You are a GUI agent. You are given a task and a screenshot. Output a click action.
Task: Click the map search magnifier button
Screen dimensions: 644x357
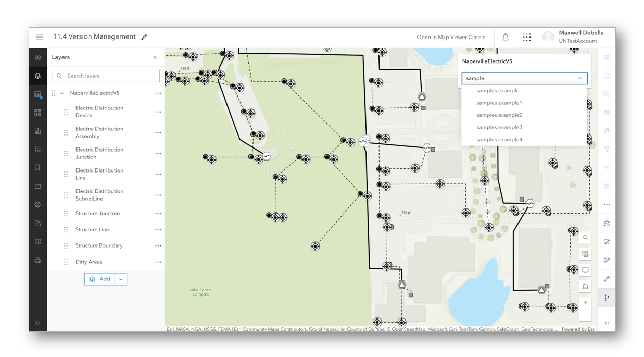[x=585, y=238]
